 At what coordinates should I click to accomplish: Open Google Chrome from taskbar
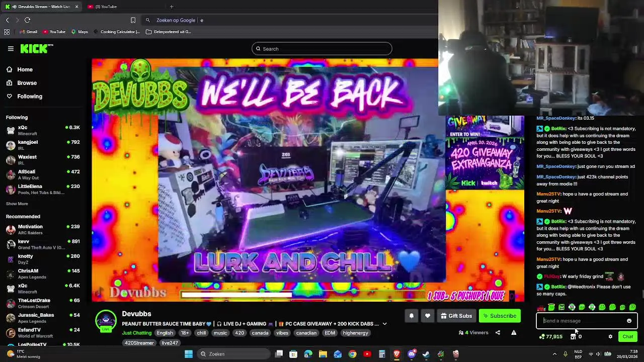352,354
